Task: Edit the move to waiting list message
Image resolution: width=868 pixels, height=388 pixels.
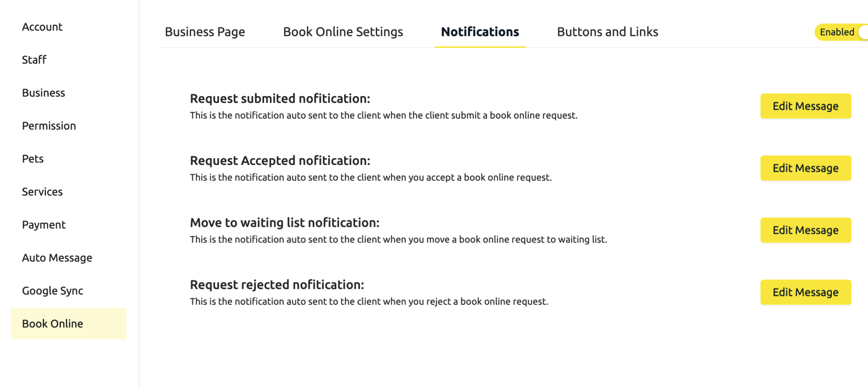Action: [x=806, y=230]
